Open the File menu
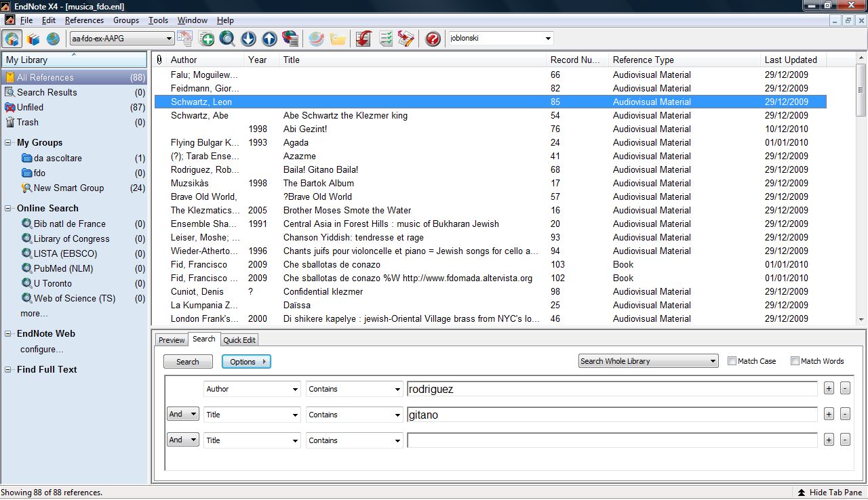 coord(26,20)
